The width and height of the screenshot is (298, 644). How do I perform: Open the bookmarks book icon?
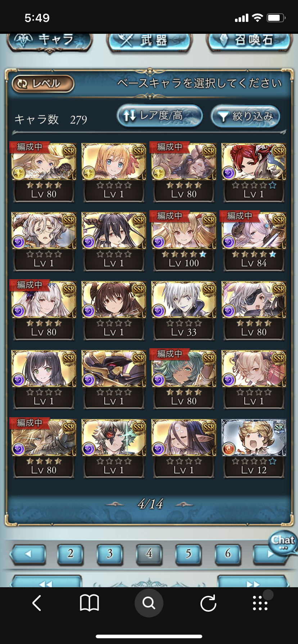pyautogui.click(x=89, y=603)
